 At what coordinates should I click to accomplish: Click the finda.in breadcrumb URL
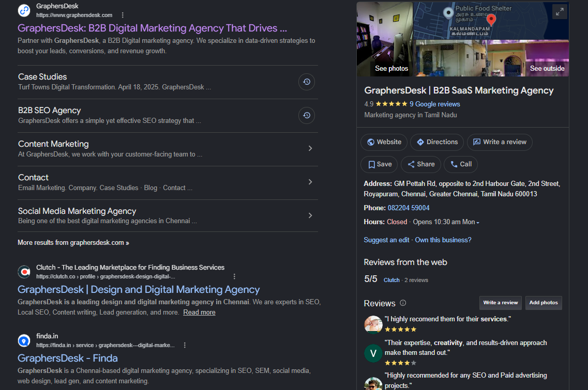point(105,346)
